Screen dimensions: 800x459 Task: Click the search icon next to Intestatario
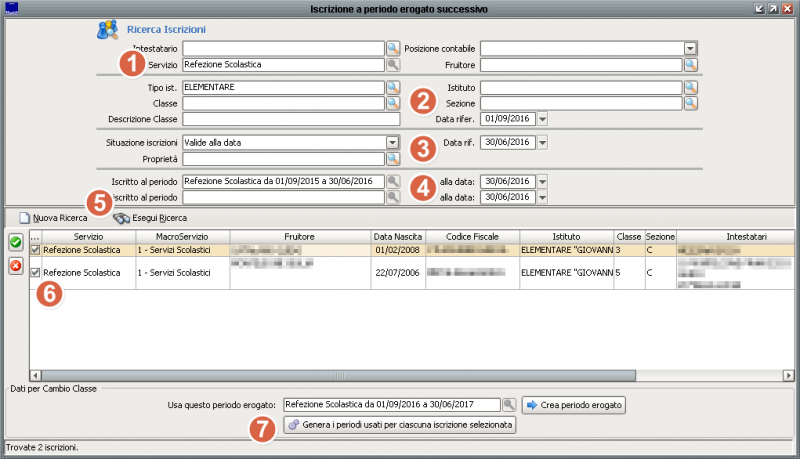(392, 48)
